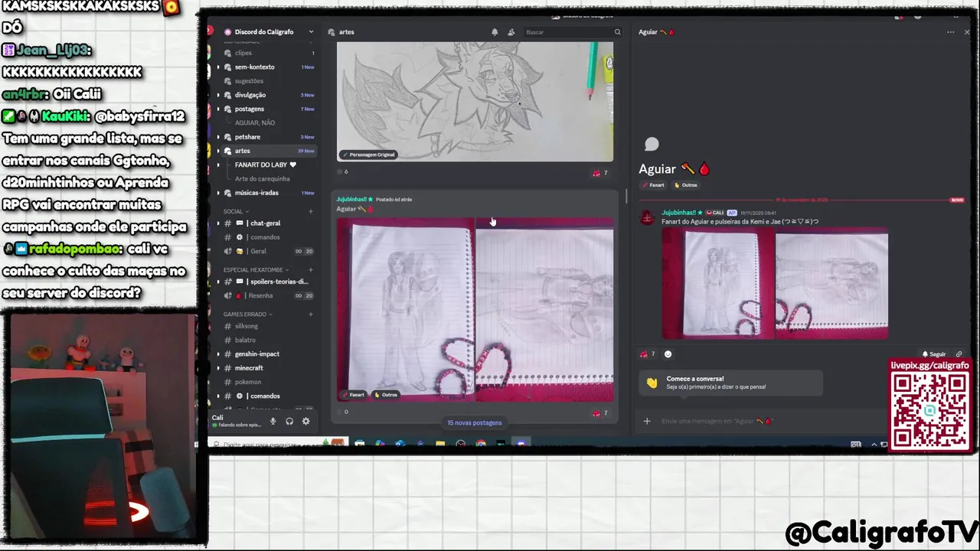Open Chrome from the Windows taskbar

(481, 444)
